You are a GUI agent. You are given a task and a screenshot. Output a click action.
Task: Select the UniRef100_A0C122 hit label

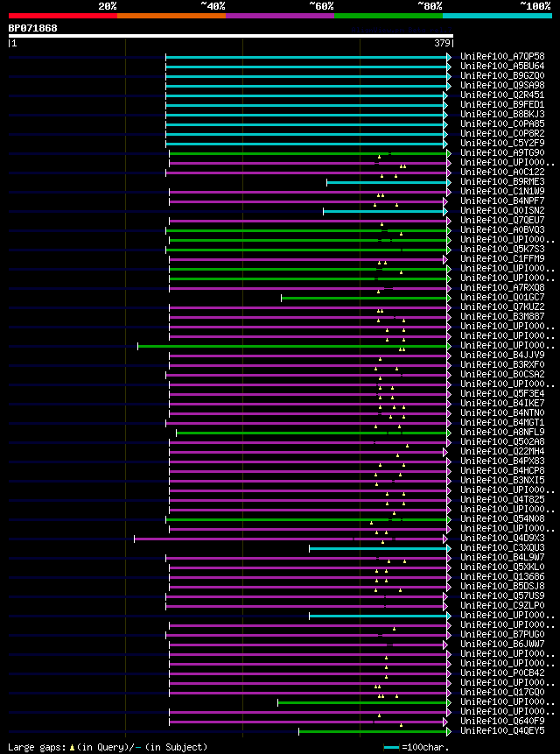502,173
